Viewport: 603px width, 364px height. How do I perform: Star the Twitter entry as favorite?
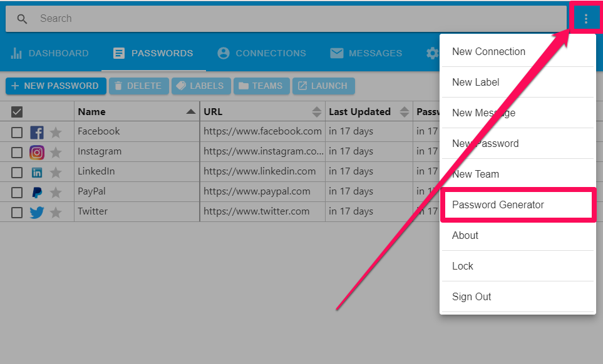tap(56, 212)
